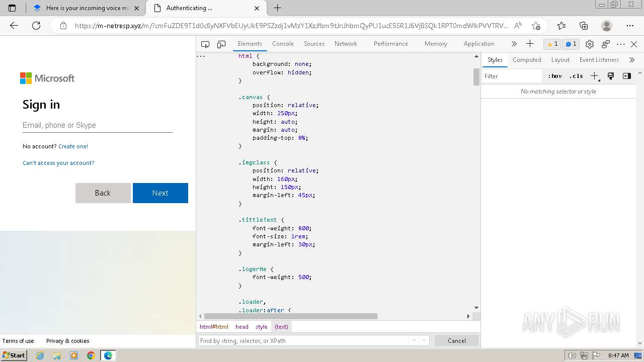Image resolution: width=644 pixels, height=362 pixels.
Task: Open the Layout pane tab
Action: click(560, 60)
